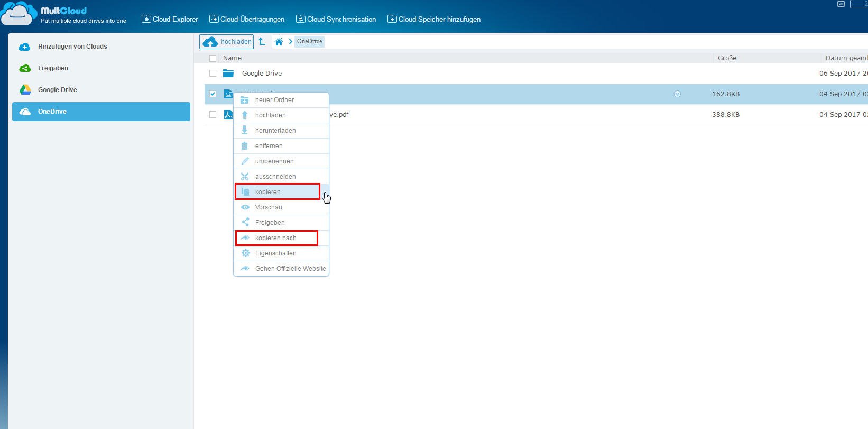Click the PDF file icon
Screen dimensions: 868x429
click(x=228, y=115)
